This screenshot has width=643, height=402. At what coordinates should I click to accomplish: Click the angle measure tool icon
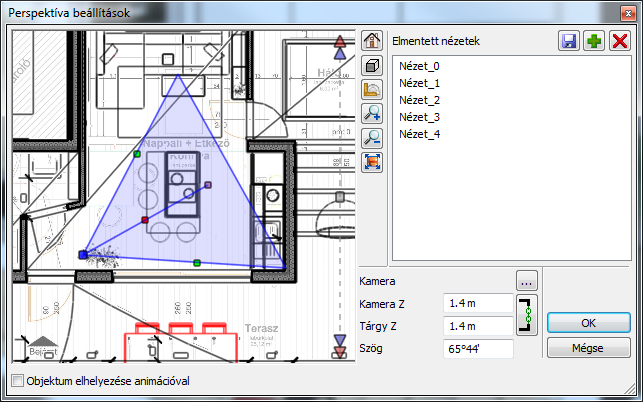[x=372, y=90]
